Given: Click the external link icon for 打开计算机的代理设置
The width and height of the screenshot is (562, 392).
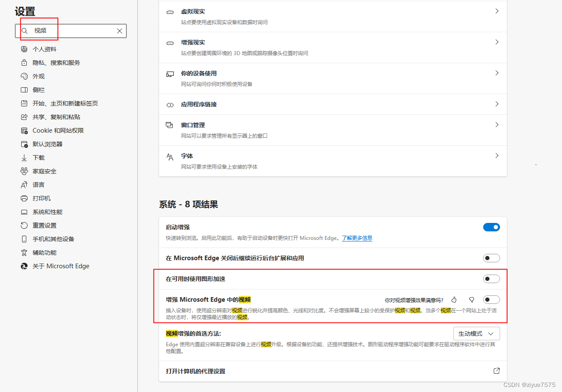Looking at the screenshot, I should (497, 371).
